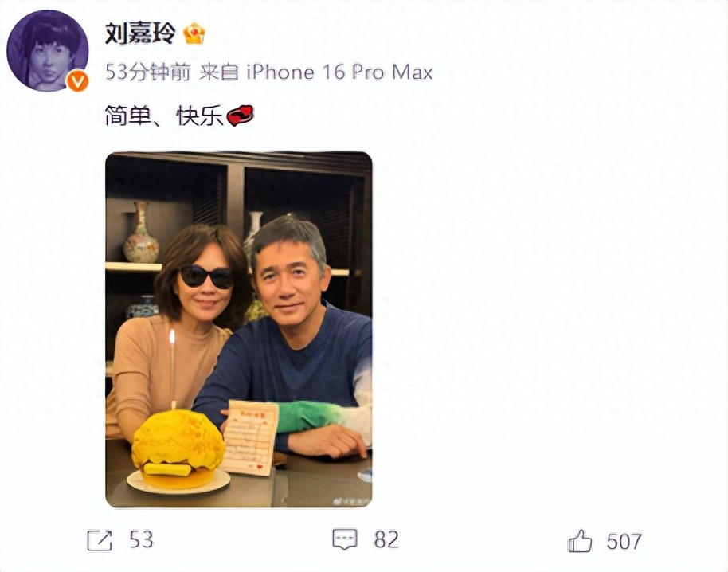Click the like count 507
728x572 pixels.
(x=624, y=542)
